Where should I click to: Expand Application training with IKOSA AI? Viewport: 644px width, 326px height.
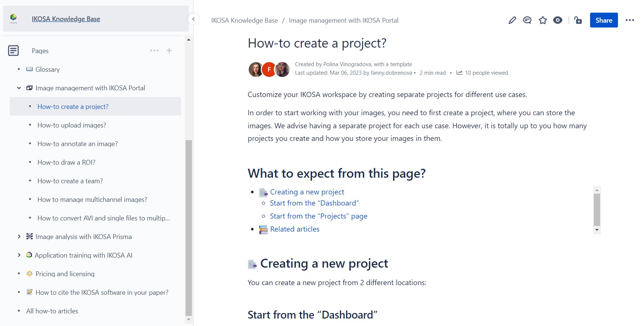pos(19,255)
